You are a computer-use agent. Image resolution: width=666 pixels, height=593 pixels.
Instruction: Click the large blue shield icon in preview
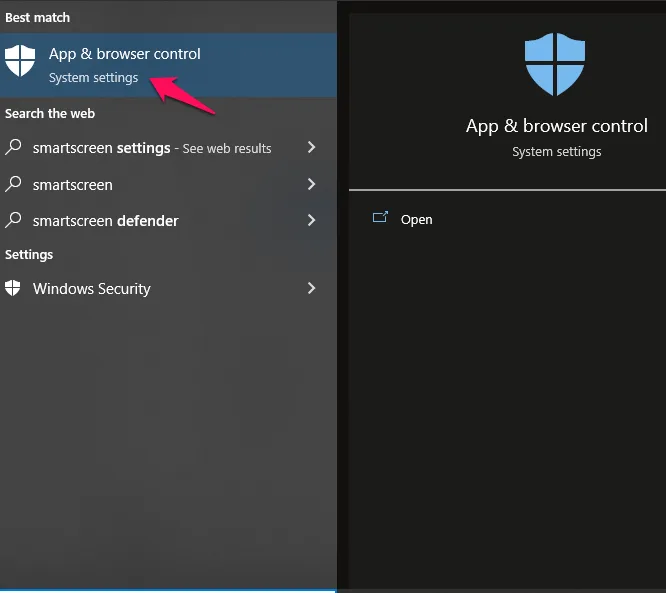tap(555, 64)
